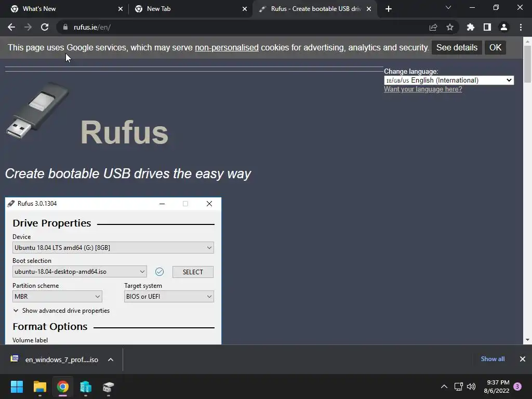
Task: Open the non-personalised cookies link
Action: [x=227, y=47]
